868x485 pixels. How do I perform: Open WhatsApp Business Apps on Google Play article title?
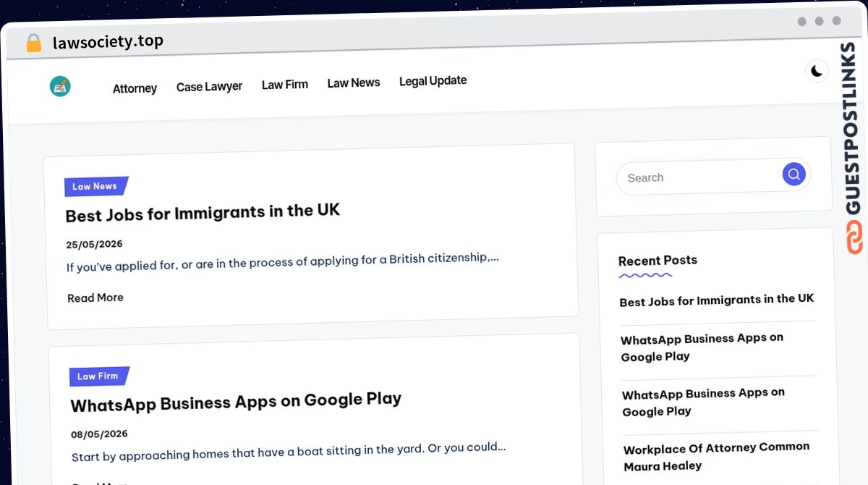tap(236, 402)
